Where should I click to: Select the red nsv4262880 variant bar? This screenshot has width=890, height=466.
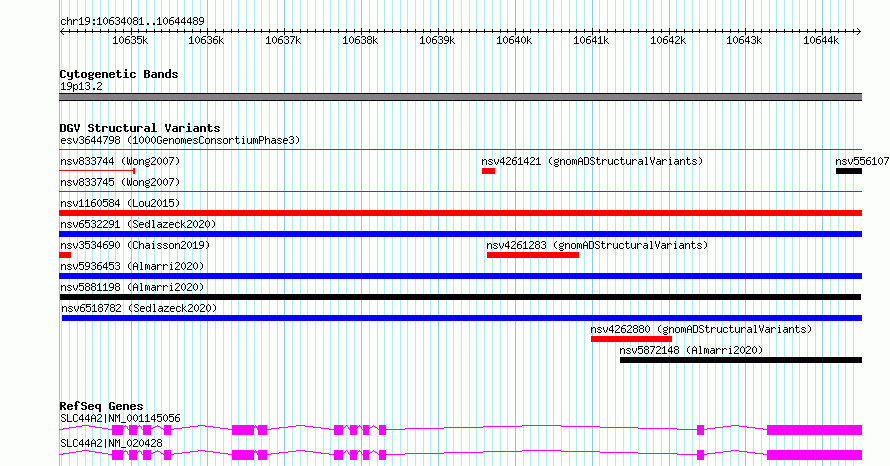point(631,339)
